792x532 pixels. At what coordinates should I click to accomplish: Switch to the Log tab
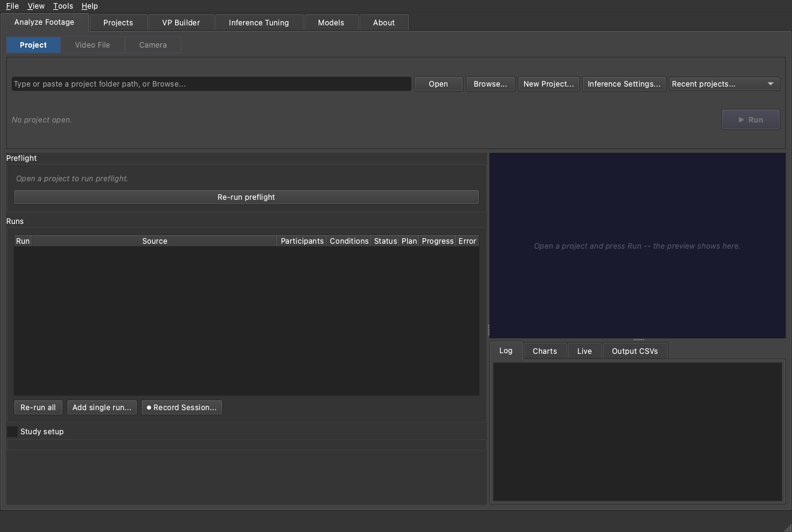506,350
